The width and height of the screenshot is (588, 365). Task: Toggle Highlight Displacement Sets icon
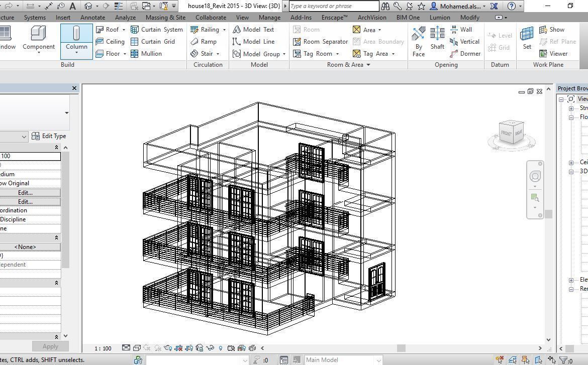tap(252, 348)
